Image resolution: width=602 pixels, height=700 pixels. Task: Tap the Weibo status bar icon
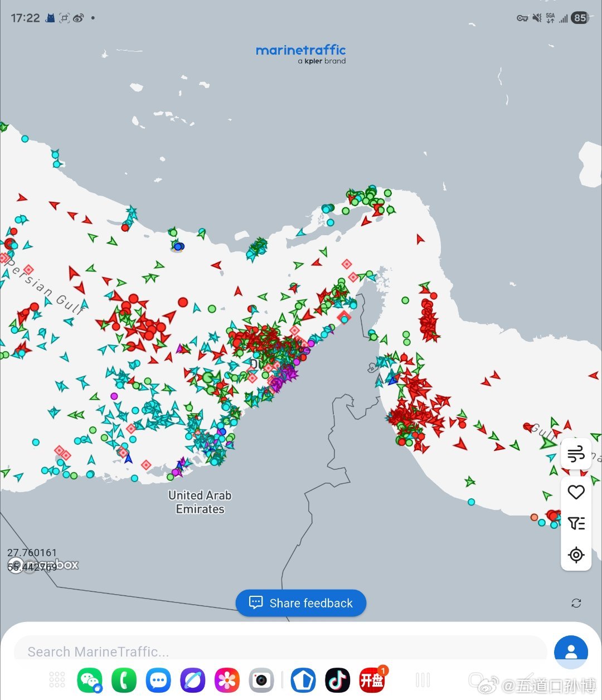click(78, 18)
